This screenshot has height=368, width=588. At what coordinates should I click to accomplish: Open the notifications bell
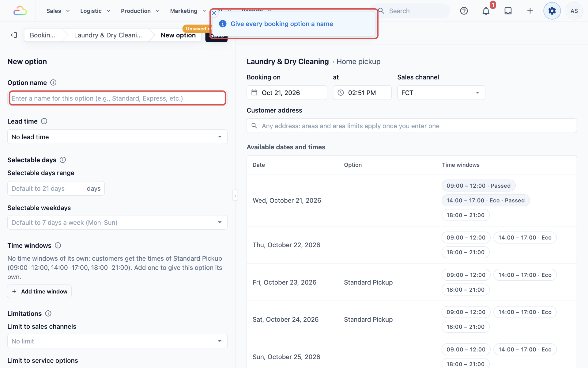[486, 11]
